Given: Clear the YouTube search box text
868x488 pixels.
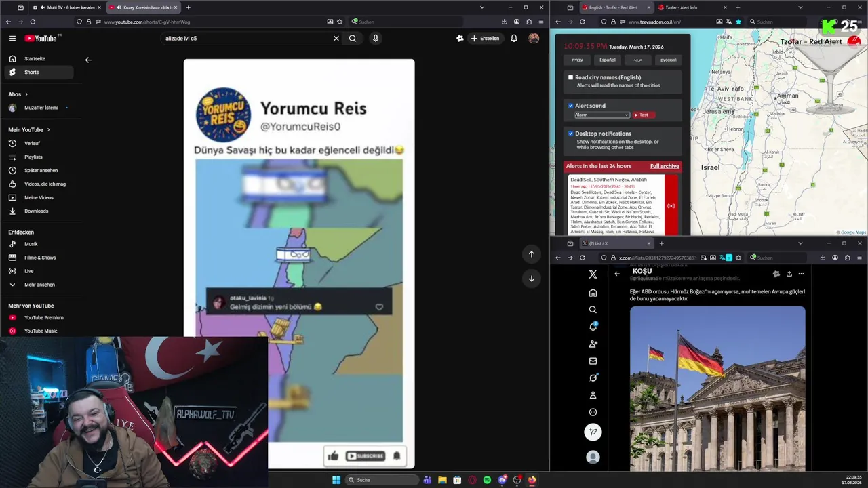Looking at the screenshot, I should point(336,39).
